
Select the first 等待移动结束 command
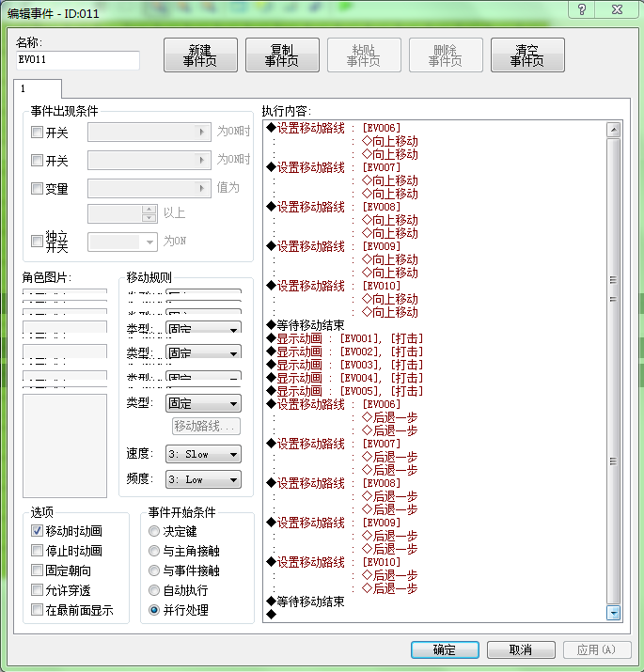pyautogui.click(x=306, y=325)
